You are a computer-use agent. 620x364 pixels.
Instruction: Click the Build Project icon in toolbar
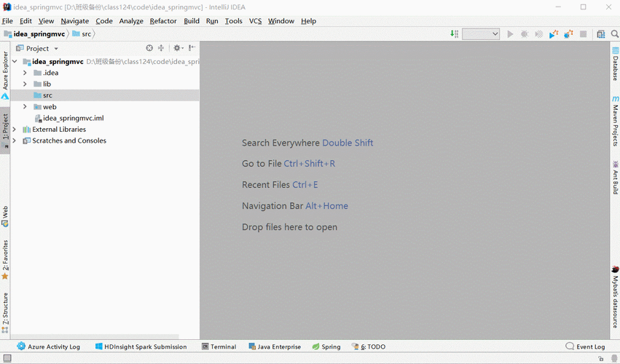coord(455,34)
